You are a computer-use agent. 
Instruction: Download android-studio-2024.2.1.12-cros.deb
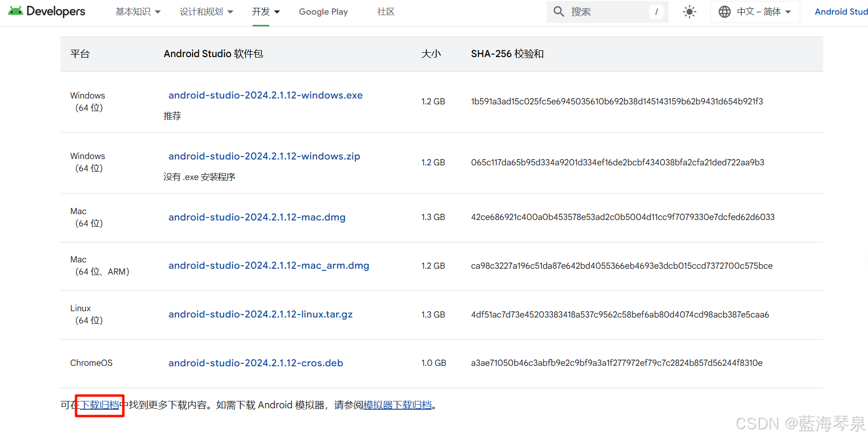[256, 363]
